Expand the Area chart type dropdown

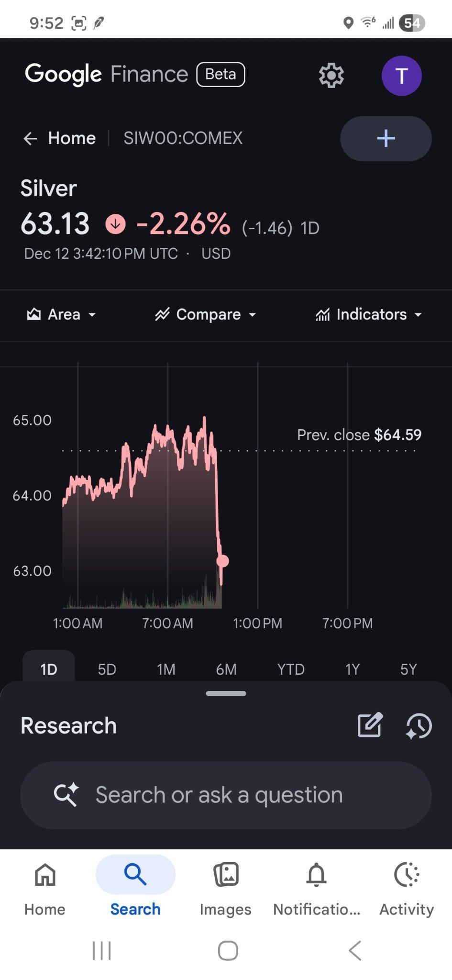61,314
